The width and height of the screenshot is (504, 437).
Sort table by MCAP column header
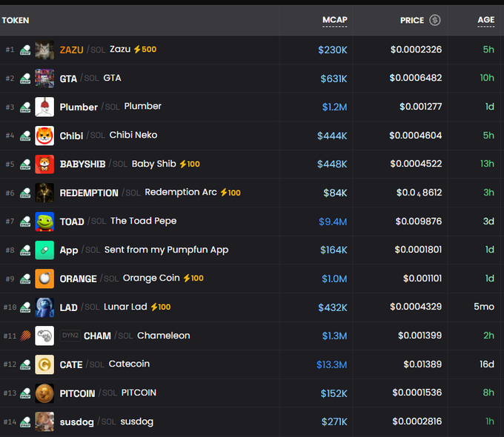[334, 20]
